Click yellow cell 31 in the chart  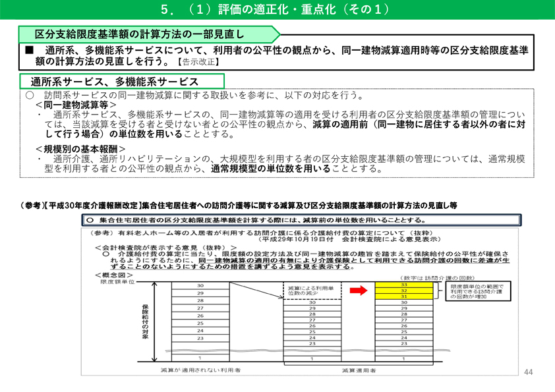[404, 296]
